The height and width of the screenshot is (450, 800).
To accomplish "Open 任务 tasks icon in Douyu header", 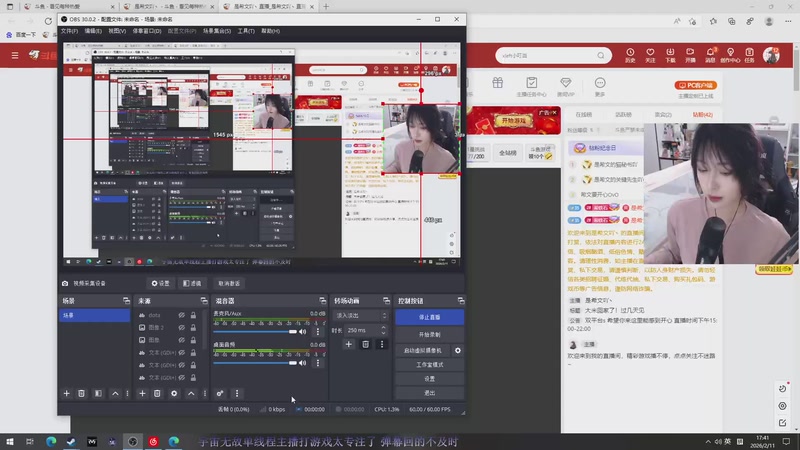I will (749, 55).
